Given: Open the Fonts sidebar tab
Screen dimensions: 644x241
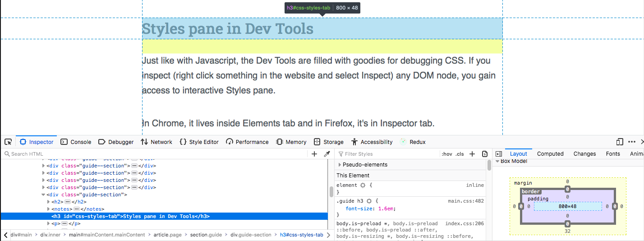Looking at the screenshot, I should tap(613, 154).
